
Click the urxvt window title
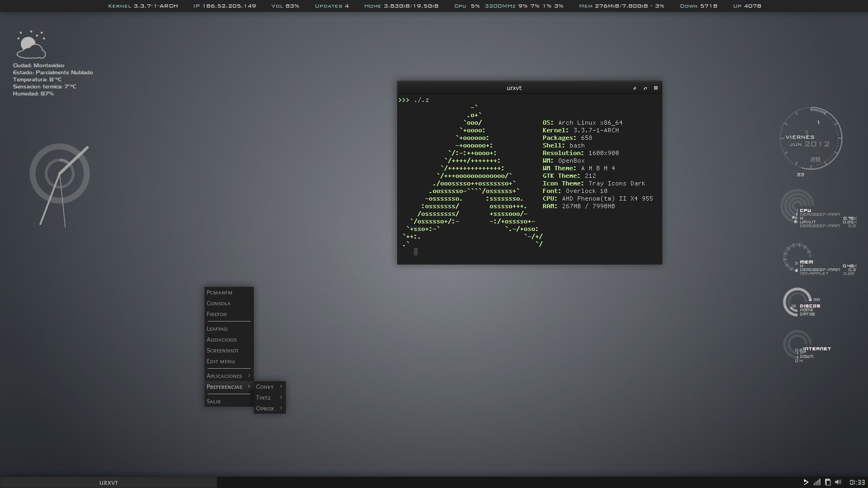514,88
